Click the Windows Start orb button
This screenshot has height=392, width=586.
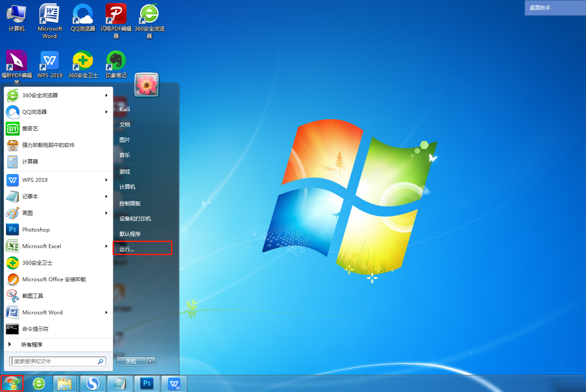point(11,383)
